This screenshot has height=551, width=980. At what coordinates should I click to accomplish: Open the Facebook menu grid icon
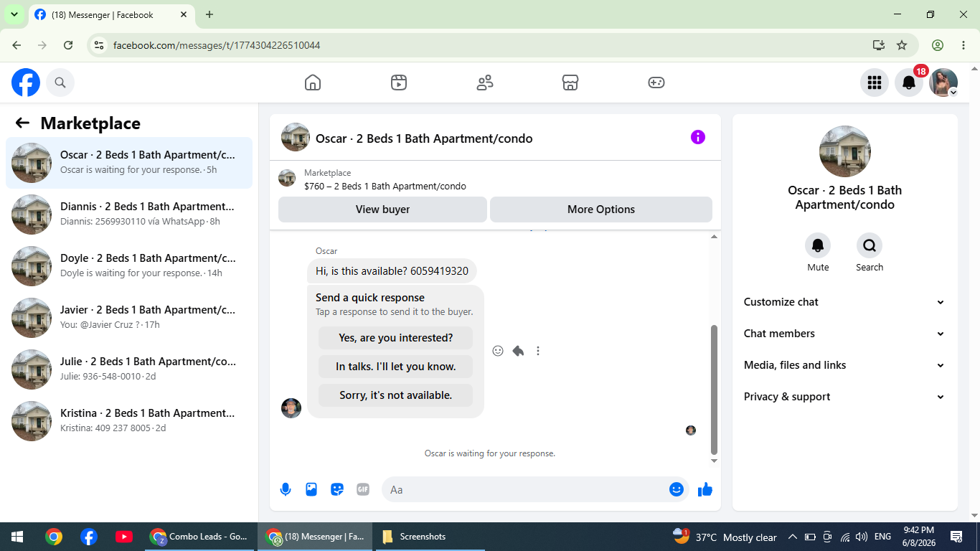[x=874, y=83]
